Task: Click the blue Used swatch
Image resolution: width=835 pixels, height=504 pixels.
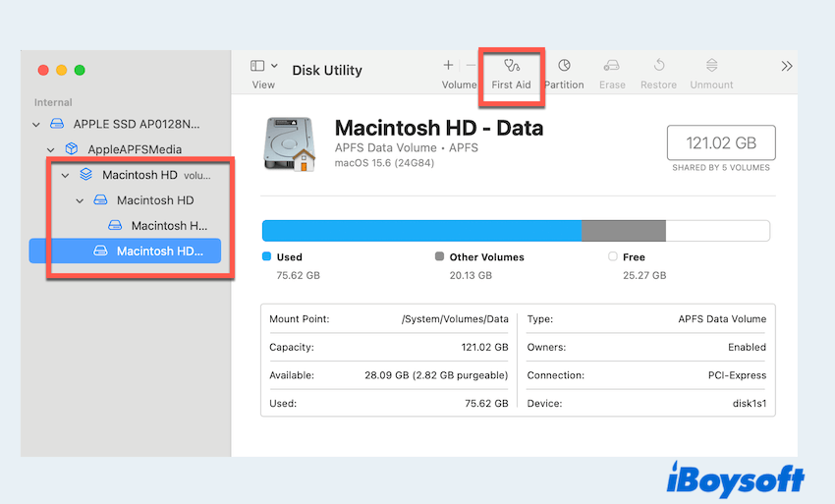Action: [267, 256]
